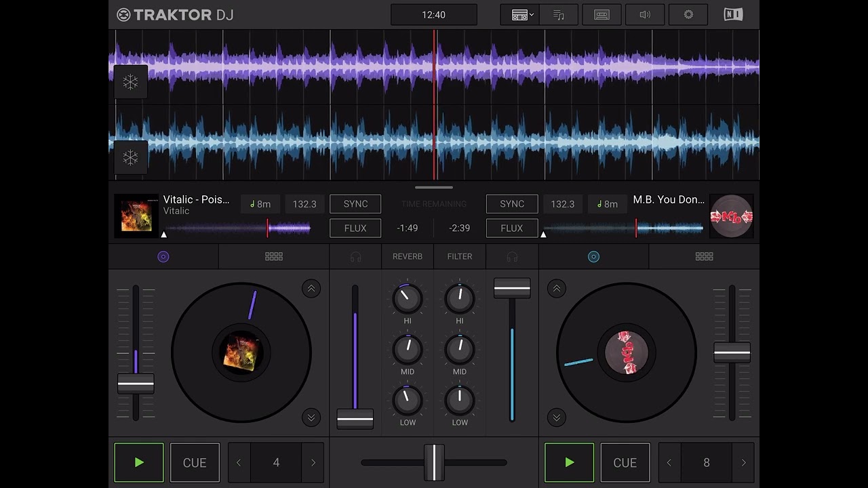Open the deck layout selector with the chevron

click(520, 15)
